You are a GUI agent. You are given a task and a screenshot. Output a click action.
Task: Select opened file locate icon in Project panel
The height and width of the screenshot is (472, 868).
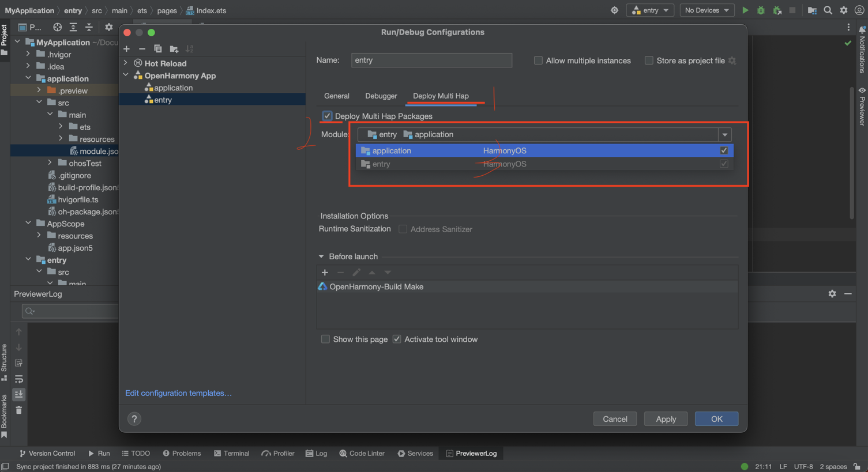57,27
